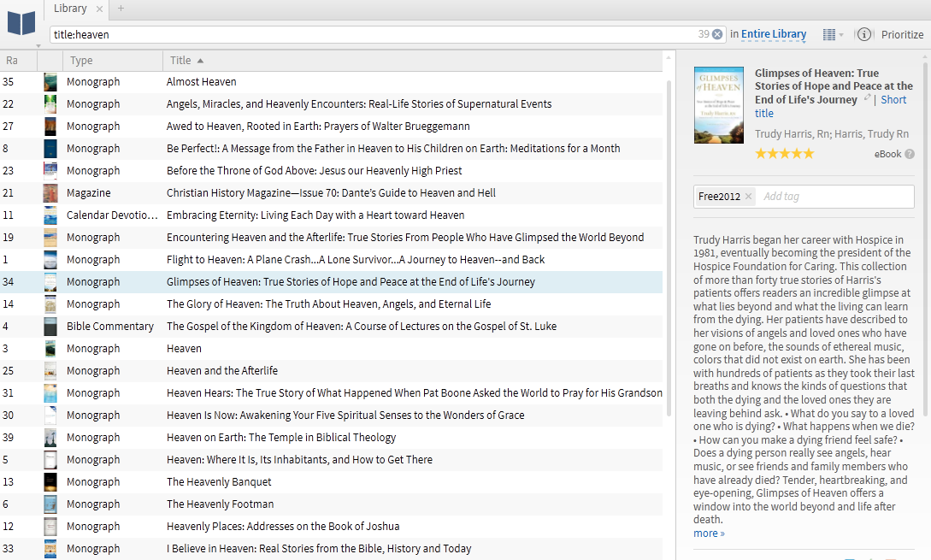
Task: Click cover icon for Gospel of the Kingdom
Action: [x=50, y=327]
